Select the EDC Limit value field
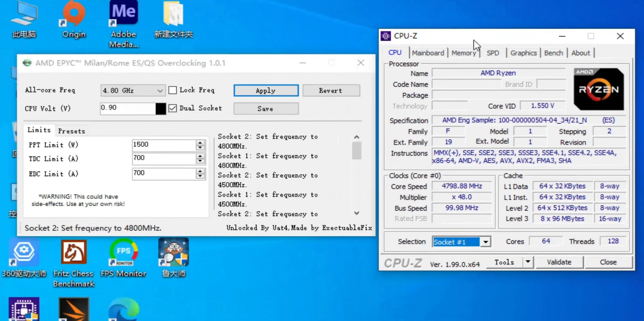 [x=164, y=174]
